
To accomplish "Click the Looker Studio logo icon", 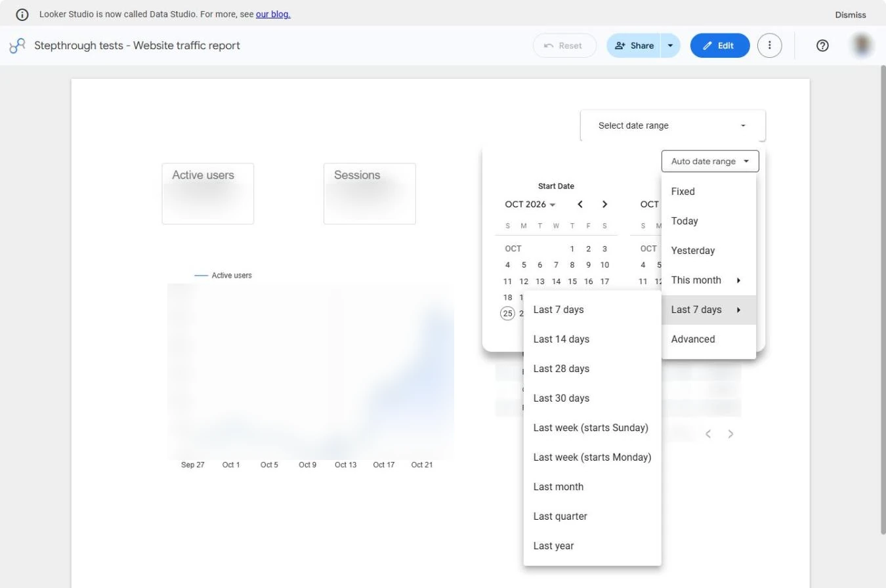I will (17, 46).
